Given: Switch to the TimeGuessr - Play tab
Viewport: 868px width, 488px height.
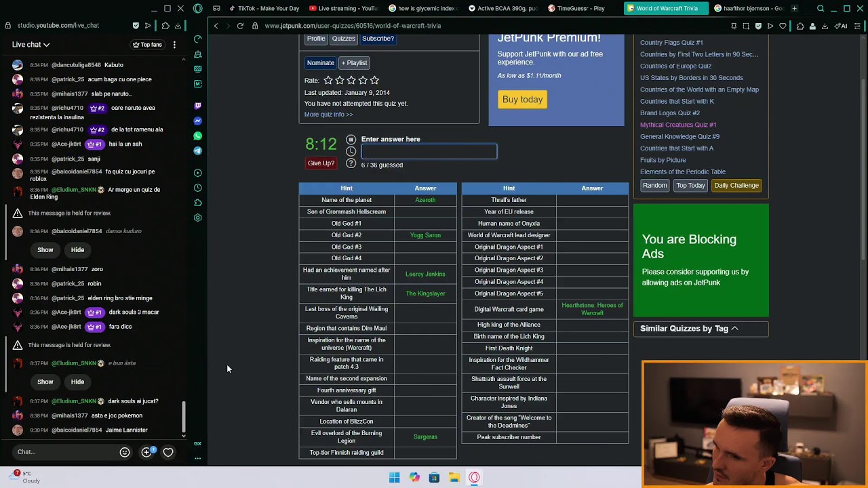Looking at the screenshot, I should point(582,9).
